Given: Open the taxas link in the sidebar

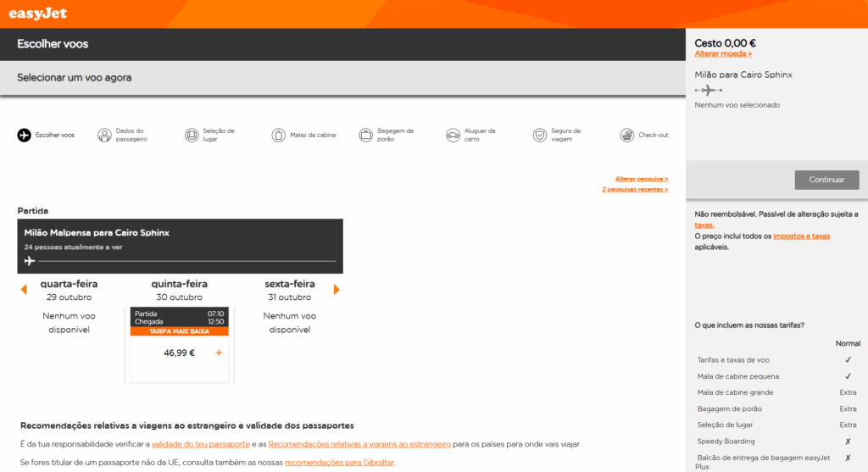Looking at the screenshot, I should [x=704, y=225].
